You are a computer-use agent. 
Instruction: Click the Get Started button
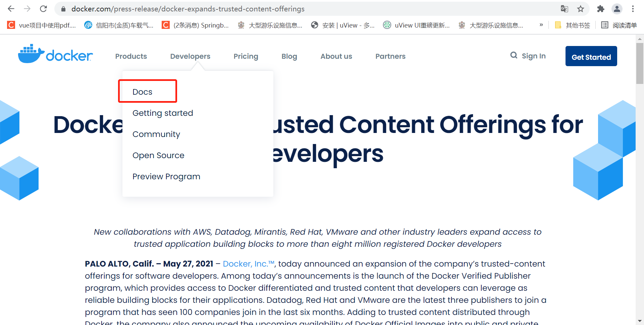click(591, 56)
